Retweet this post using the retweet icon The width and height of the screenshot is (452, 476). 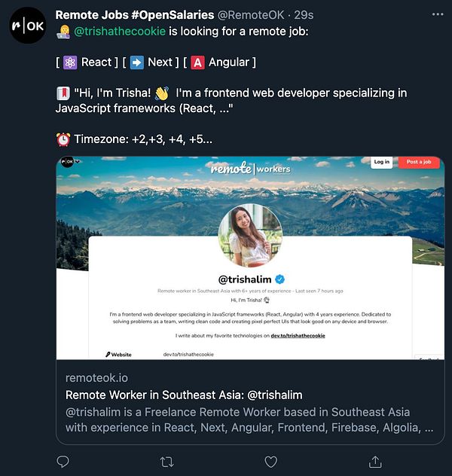166,462
